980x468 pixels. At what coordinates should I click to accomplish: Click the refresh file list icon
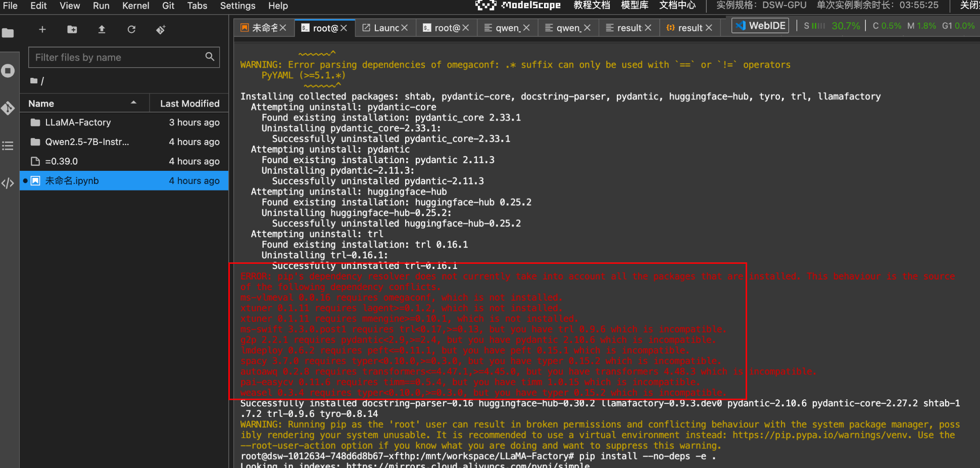(131, 30)
